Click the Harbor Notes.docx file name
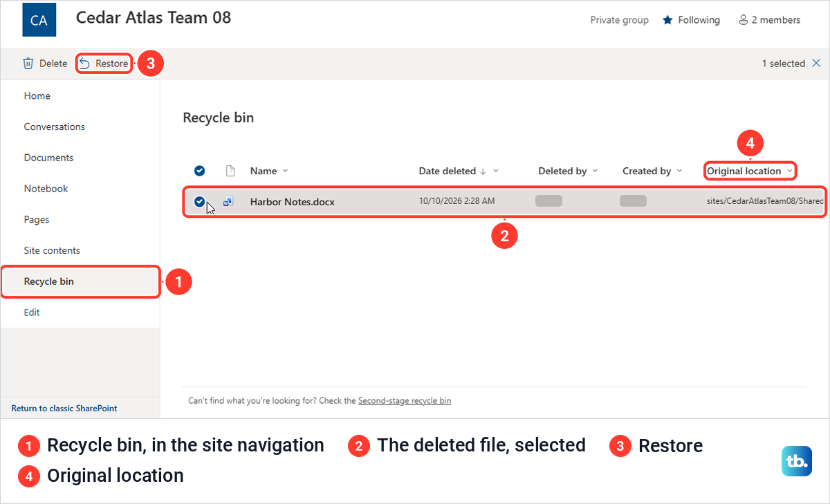 293,202
